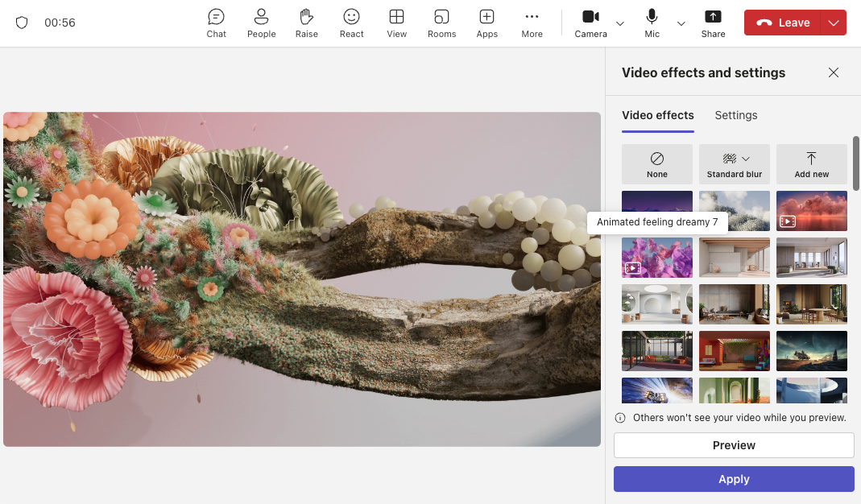Mute or unmute the Mic
Viewport: 861px width, 504px height.
click(652, 23)
